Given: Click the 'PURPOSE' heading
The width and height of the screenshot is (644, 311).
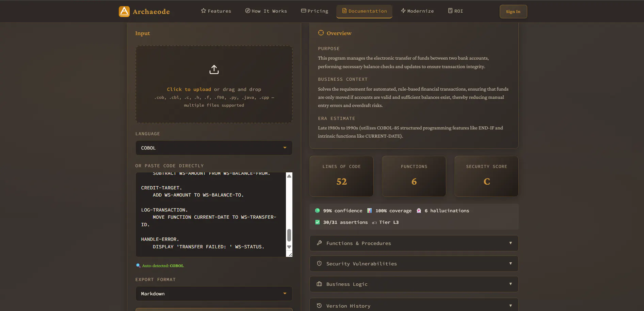Looking at the screenshot, I should tap(329, 49).
